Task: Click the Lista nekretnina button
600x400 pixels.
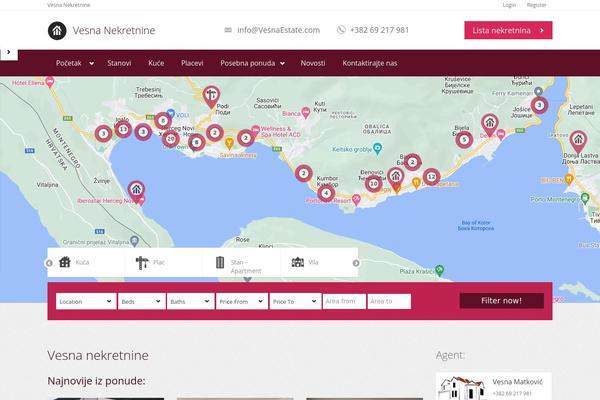Action: (x=508, y=30)
